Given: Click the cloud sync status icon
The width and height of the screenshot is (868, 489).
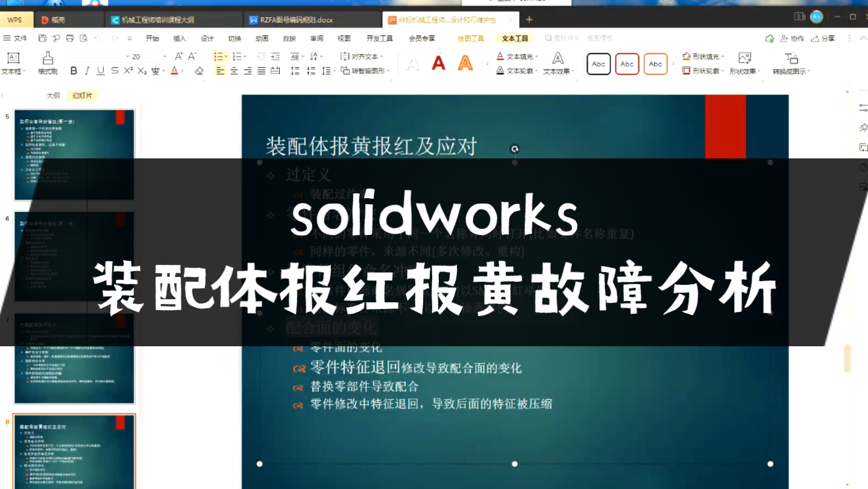Looking at the screenshot, I should tap(769, 39).
